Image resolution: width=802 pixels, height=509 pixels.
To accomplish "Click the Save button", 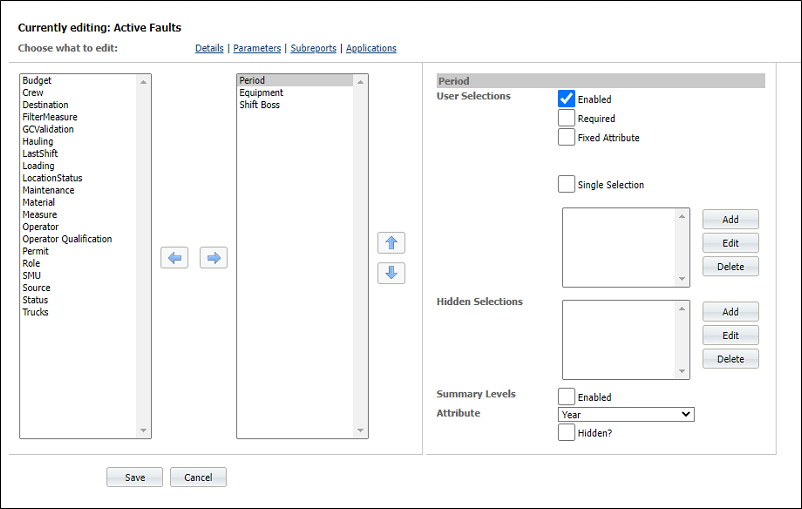I will point(135,477).
